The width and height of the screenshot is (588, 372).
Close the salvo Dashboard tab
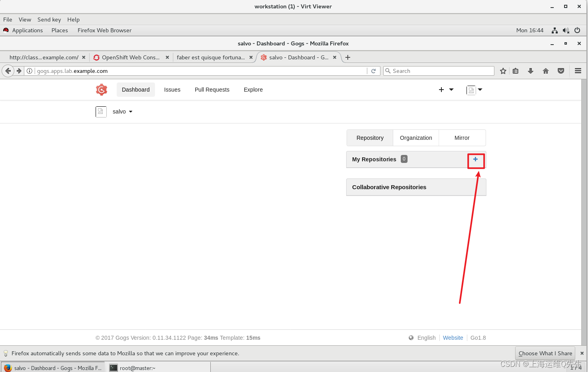click(x=335, y=57)
